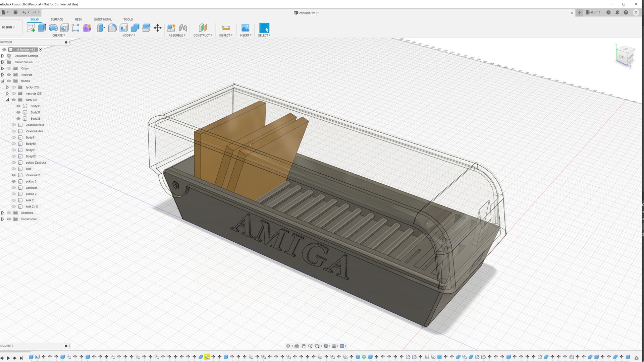Activate the Move/Copy tool

[x=158, y=28]
